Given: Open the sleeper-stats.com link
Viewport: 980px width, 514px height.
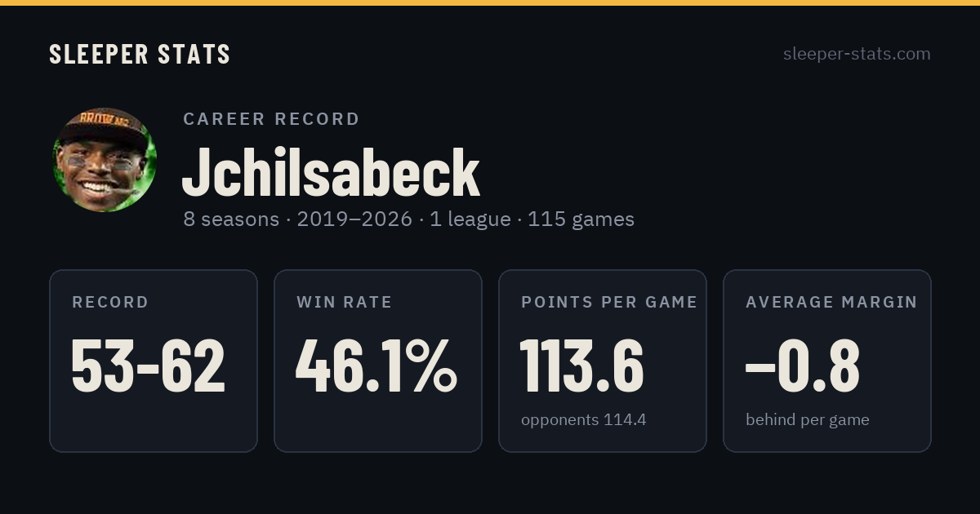Looking at the screenshot, I should pos(857,54).
